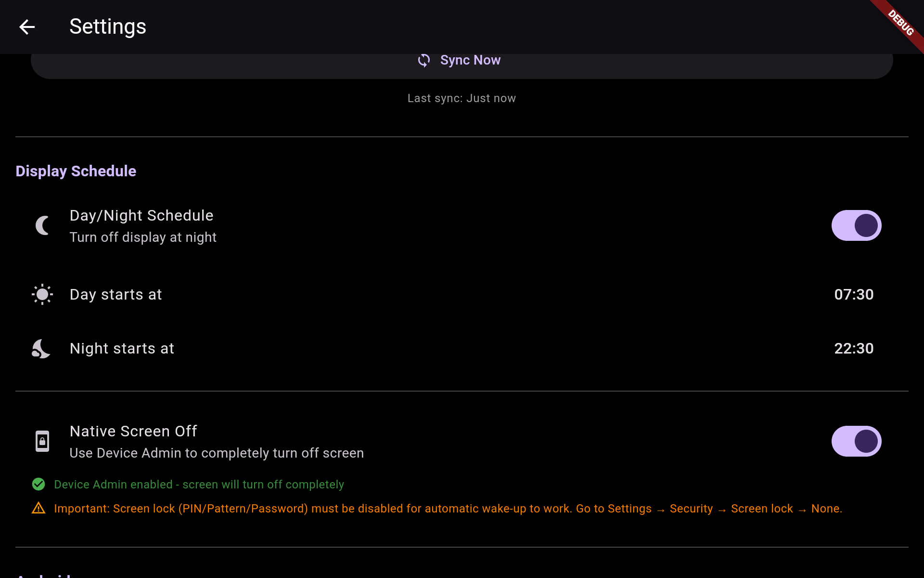Select the Day starts at row
This screenshot has height=578, width=924.
point(115,294)
